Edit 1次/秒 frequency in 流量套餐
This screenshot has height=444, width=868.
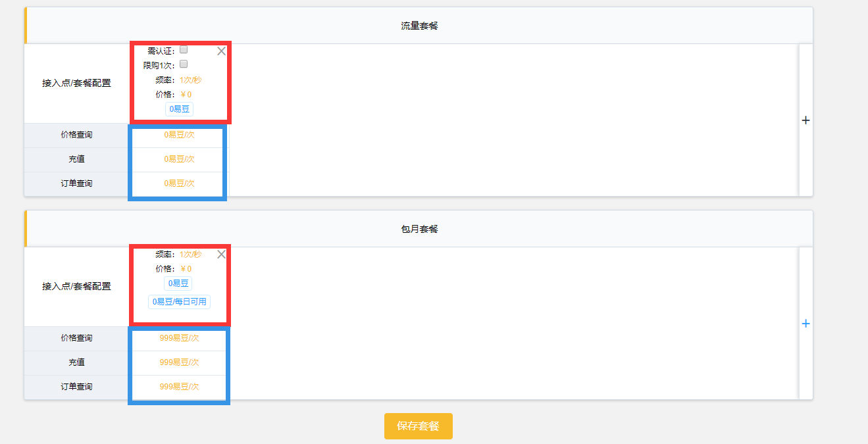point(191,80)
